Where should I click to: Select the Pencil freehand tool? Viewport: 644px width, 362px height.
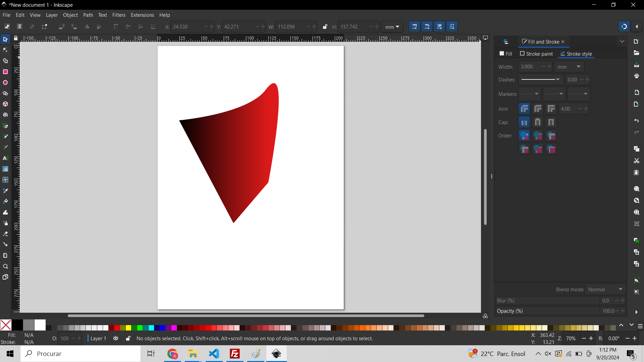tap(5, 136)
